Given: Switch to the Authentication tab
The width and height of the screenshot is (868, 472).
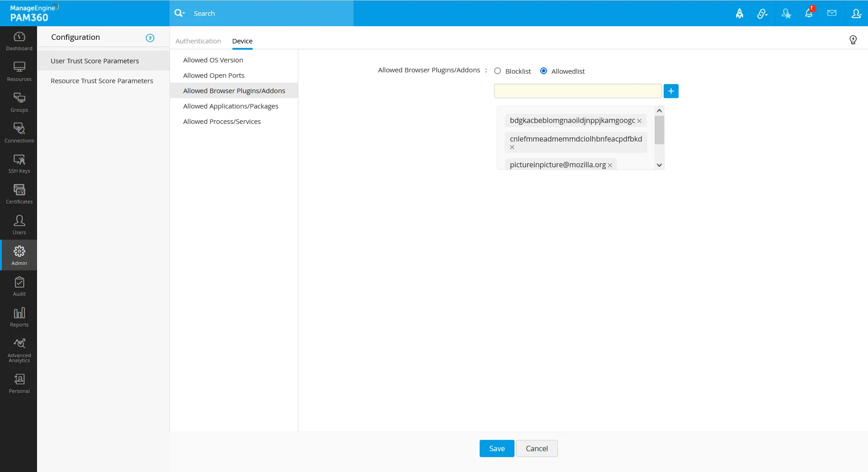Looking at the screenshot, I should point(198,41).
